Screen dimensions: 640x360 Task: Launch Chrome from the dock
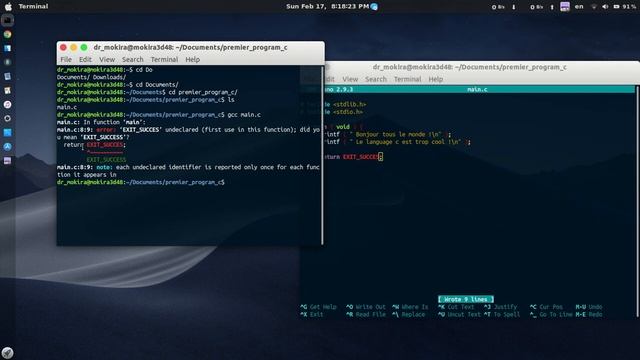click(x=7, y=34)
